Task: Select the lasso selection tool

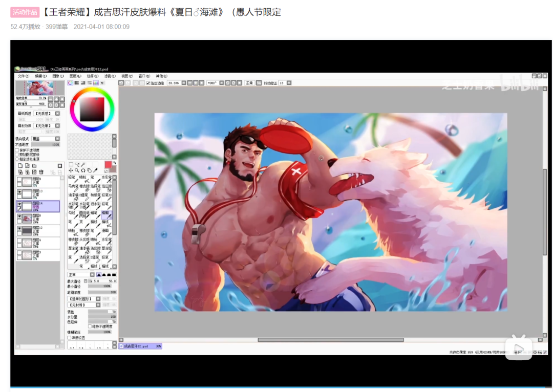Action: [77, 165]
